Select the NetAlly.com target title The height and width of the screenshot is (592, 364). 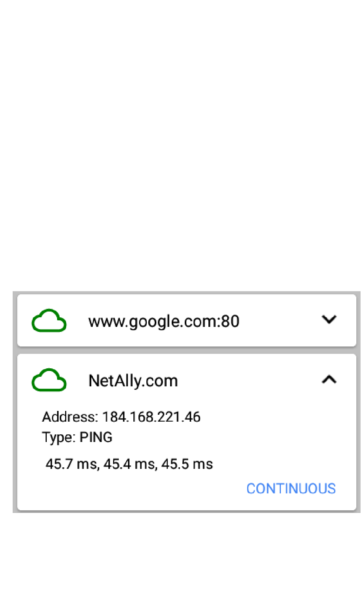coord(133,381)
